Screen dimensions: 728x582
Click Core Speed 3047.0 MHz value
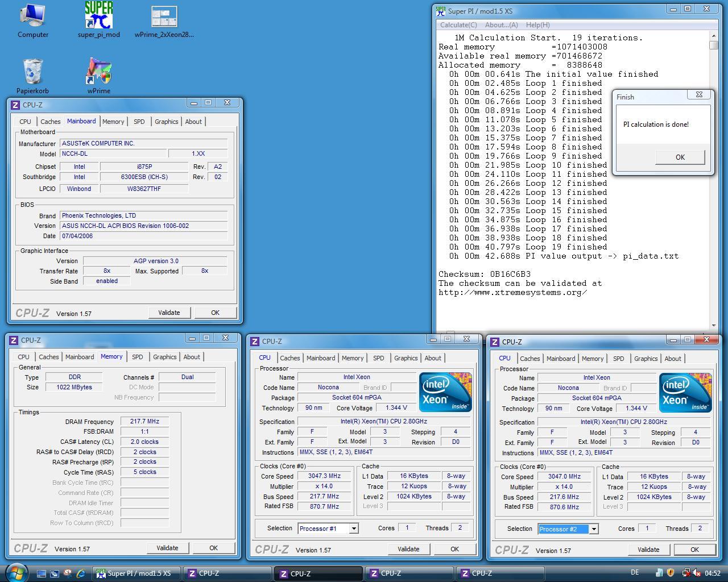pyautogui.click(x=564, y=477)
